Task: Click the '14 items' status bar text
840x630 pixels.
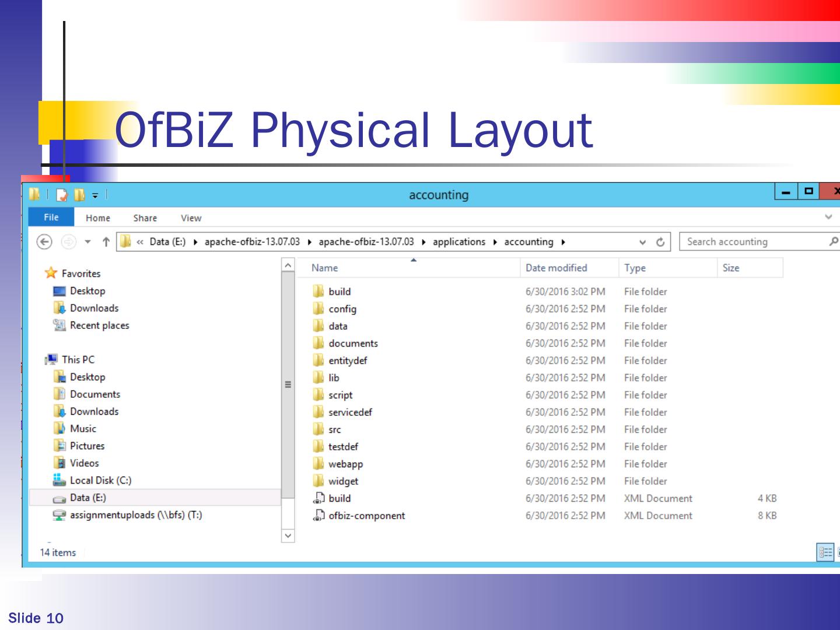Action: (58, 552)
